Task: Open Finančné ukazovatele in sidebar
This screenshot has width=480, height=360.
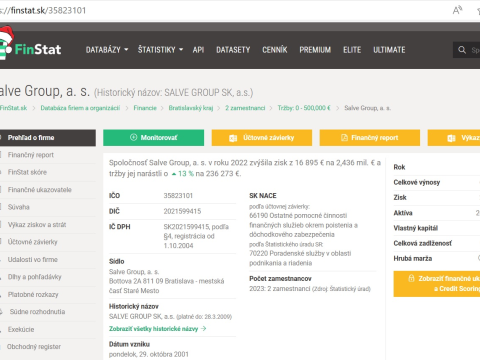Action: [40, 190]
